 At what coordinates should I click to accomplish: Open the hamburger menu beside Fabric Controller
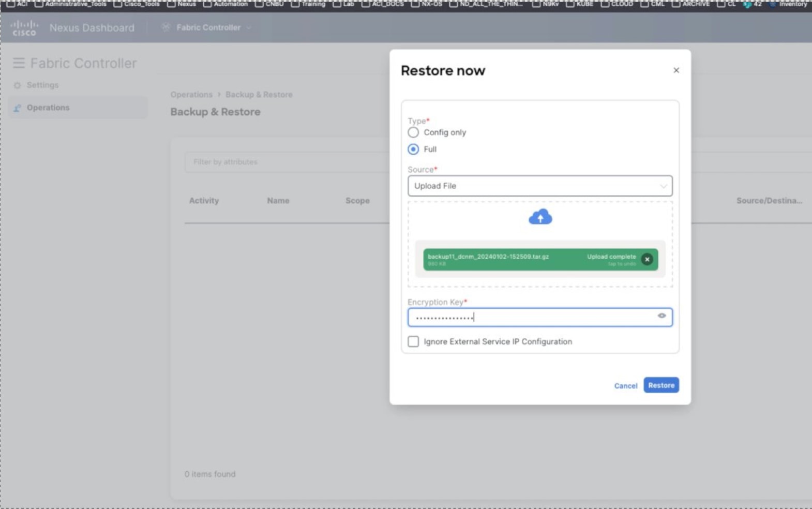19,63
